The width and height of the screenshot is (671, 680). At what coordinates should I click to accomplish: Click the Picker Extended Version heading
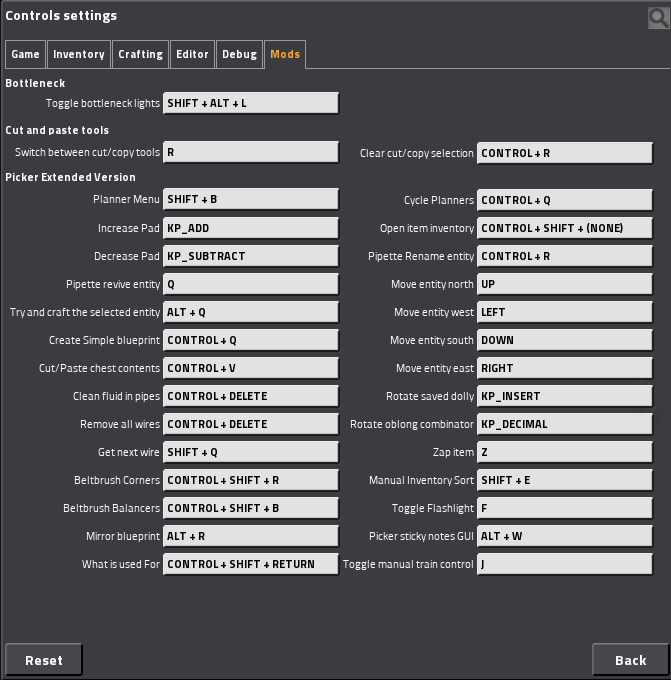coord(70,177)
